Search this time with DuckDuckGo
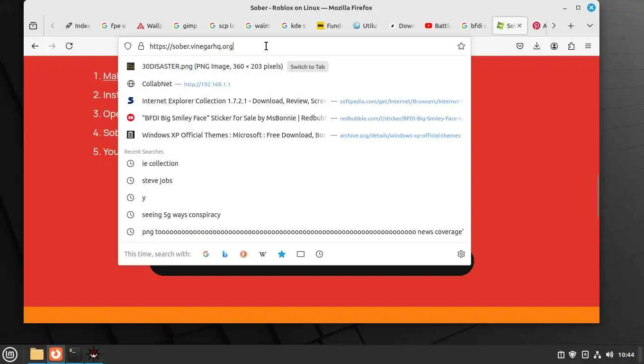Image resolution: width=644 pixels, height=364 pixels. (x=243, y=254)
